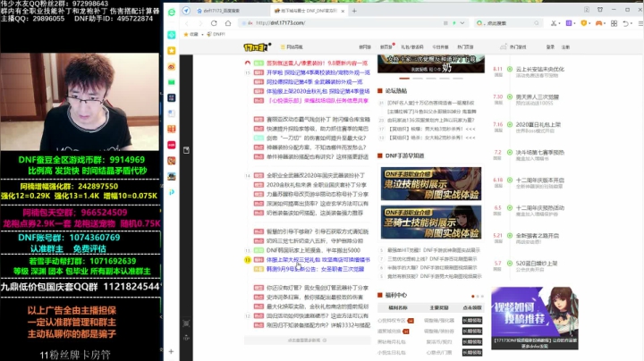The image size is (644, 361).
Task: Select the 十二周年庆版本开启 timeline entry
Action: (539, 180)
